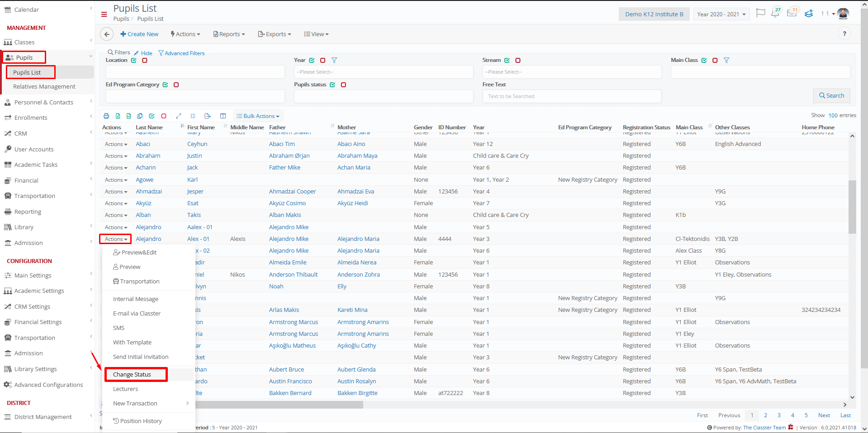Choose Internal Message in the actions menu
The height and width of the screenshot is (433, 868).
136,299
